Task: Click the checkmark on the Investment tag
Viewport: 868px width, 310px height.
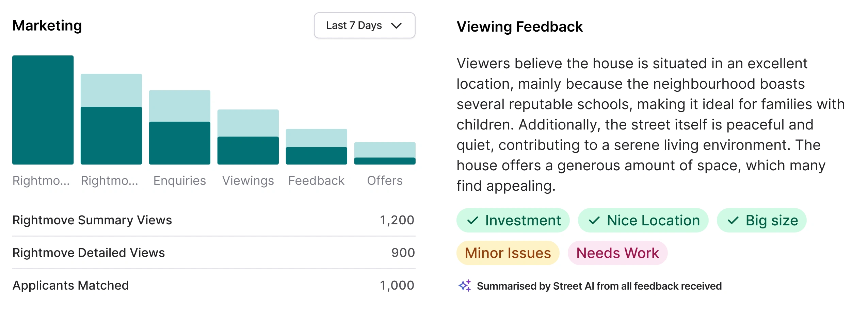Action: point(472,221)
